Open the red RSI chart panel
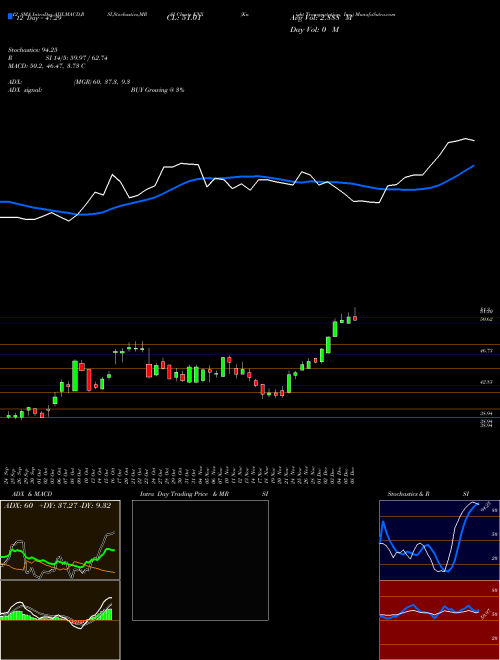 pyautogui.click(x=439, y=620)
